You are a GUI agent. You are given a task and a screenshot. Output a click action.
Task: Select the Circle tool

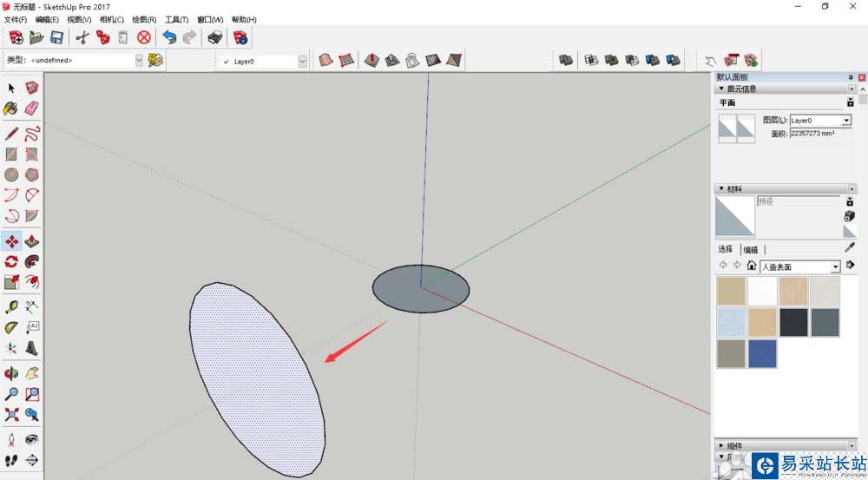click(11, 174)
